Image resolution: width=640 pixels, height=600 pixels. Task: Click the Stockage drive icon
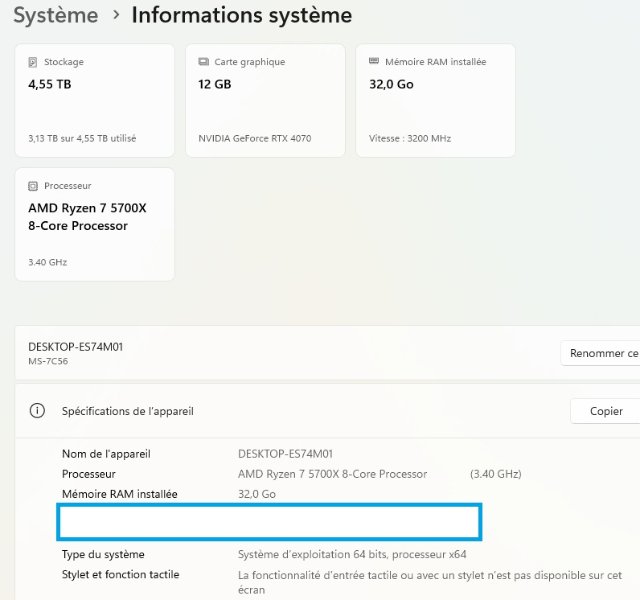click(33, 62)
